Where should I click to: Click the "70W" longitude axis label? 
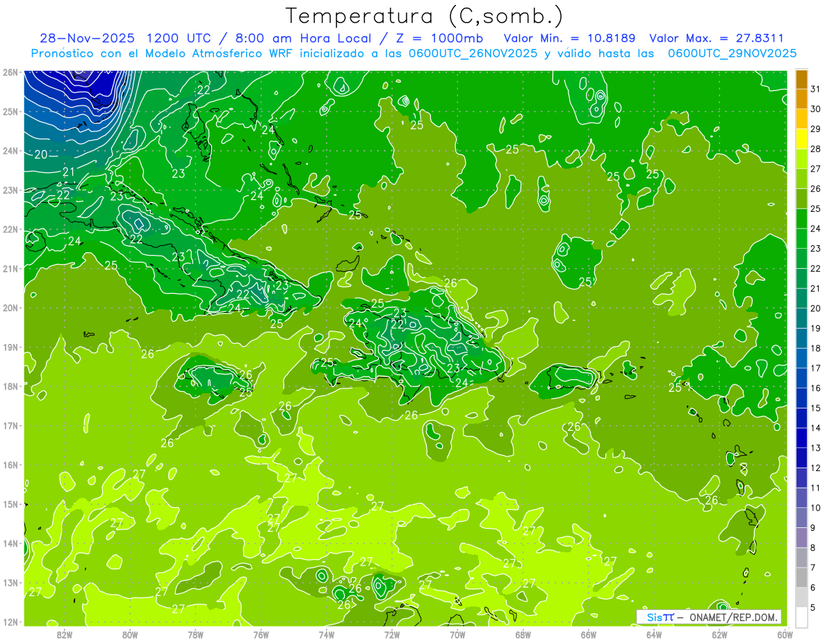pyautogui.click(x=457, y=634)
